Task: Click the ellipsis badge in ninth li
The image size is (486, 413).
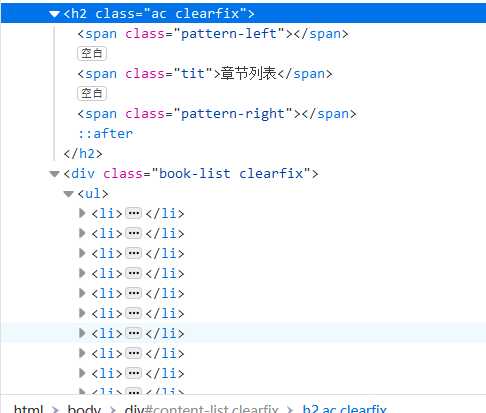Action: click(x=134, y=373)
